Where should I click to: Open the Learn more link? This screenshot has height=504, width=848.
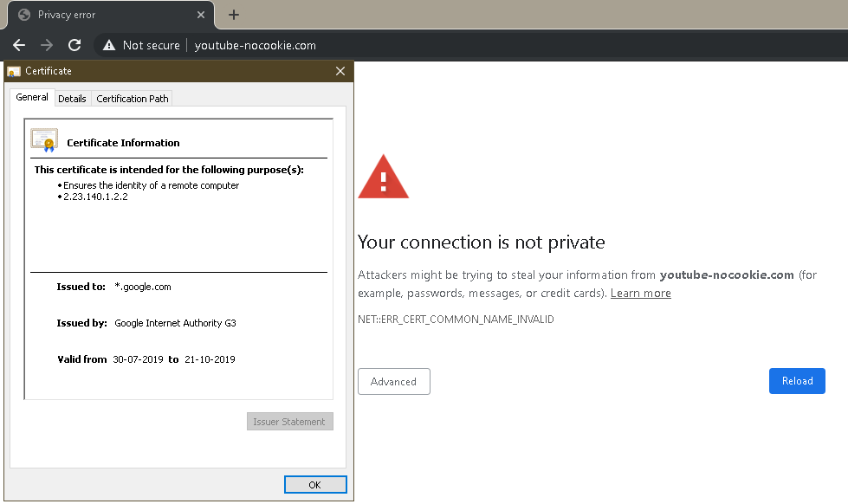(x=641, y=293)
